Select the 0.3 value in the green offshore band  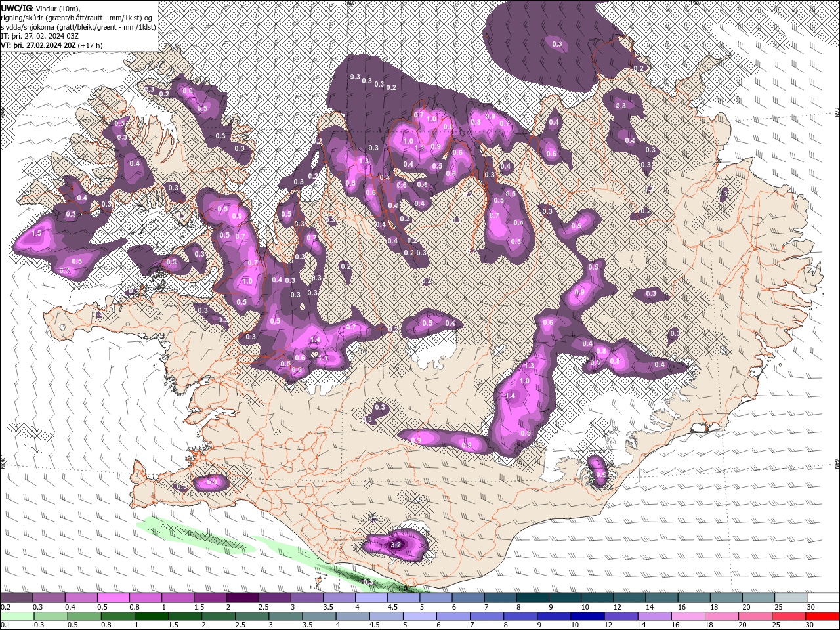point(368,582)
